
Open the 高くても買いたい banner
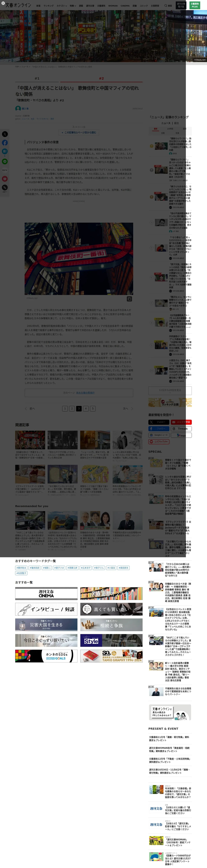(111, 609)
